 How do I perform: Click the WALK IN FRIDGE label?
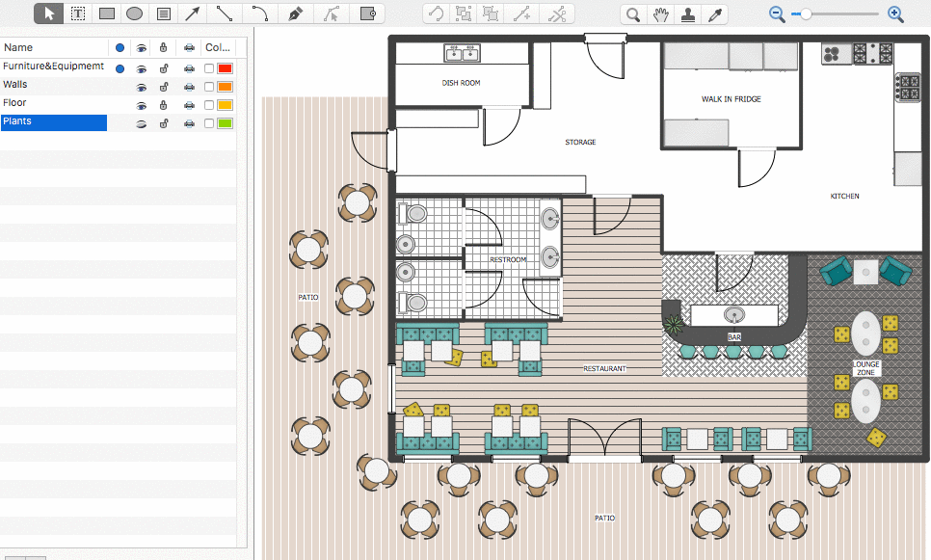[x=731, y=99]
